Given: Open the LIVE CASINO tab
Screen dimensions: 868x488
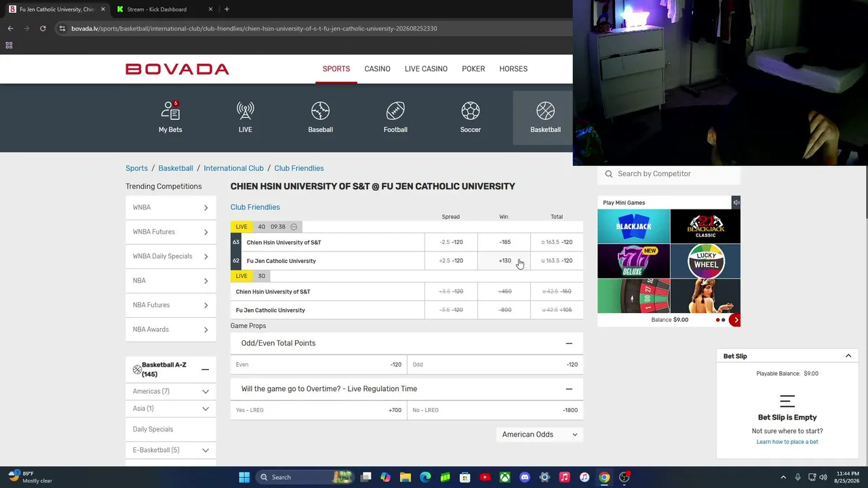Looking at the screenshot, I should tap(426, 69).
